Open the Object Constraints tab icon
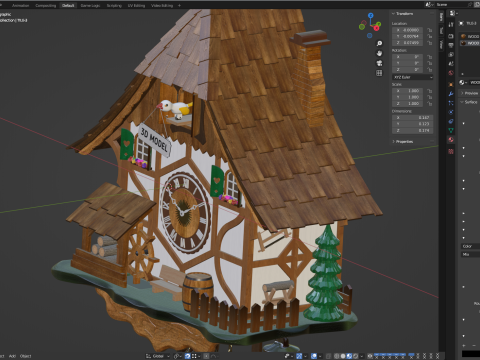Viewport: 480px width, 360px height. (x=451, y=121)
